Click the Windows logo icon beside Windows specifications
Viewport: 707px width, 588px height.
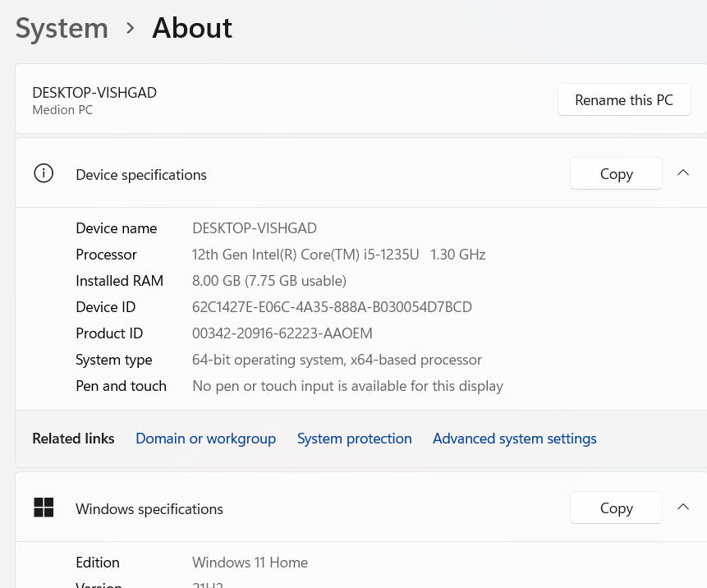click(x=44, y=508)
